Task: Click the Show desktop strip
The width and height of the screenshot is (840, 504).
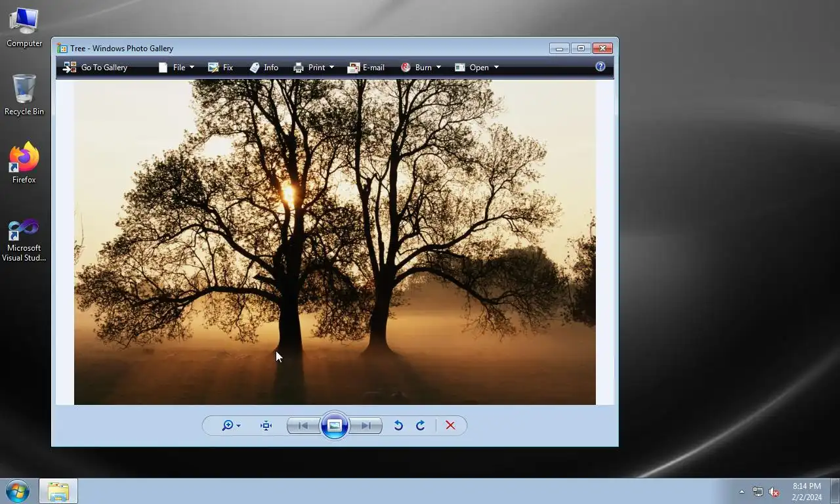Action: [835, 491]
